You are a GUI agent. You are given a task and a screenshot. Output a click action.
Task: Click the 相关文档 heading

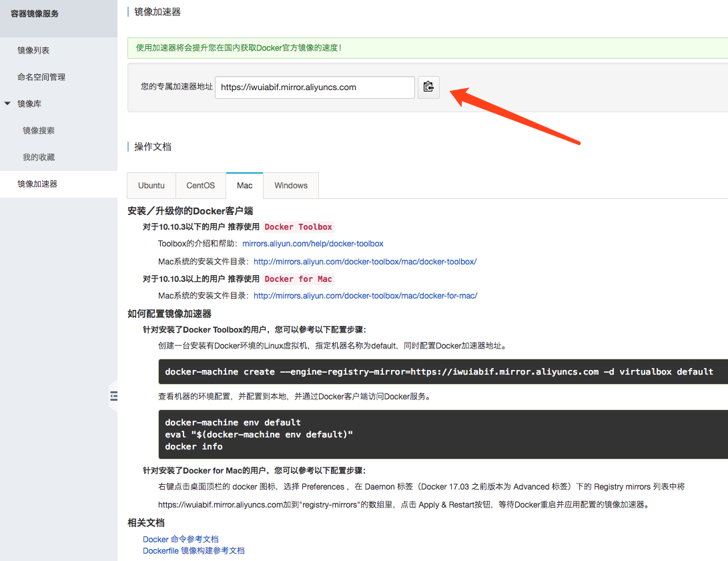click(x=146, y=523)
